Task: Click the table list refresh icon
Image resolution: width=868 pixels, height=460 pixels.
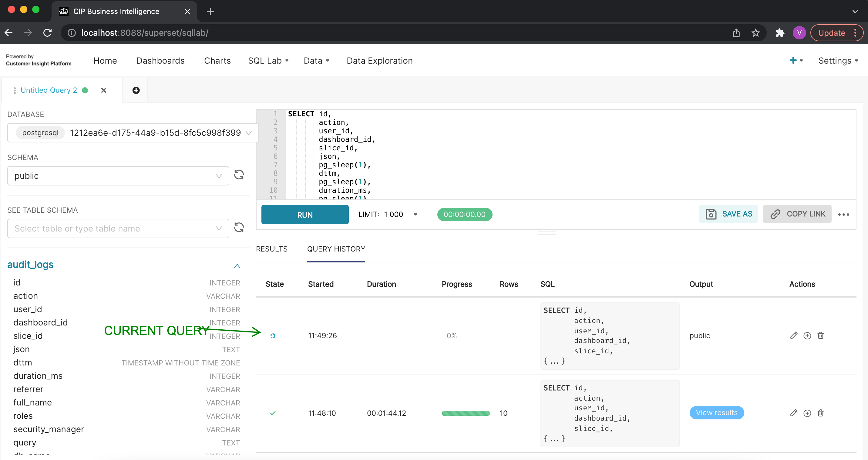Action: 239,228
